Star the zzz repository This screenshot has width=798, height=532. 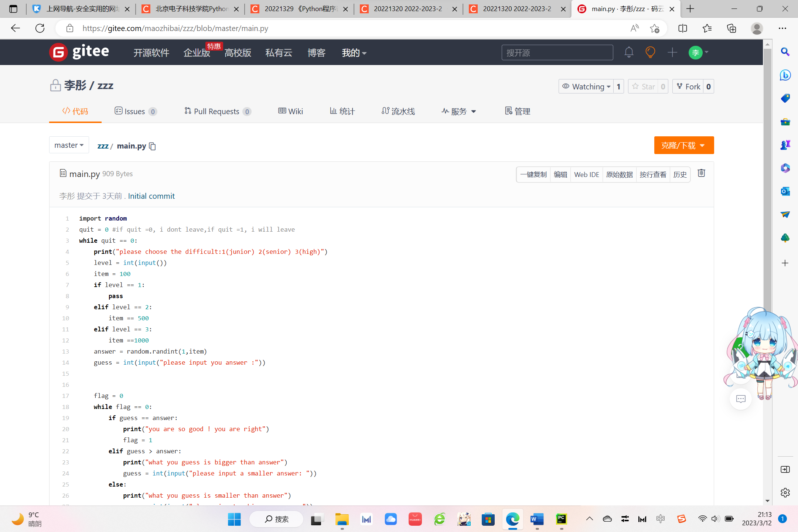pyautogui.click(x=644, y=86)
